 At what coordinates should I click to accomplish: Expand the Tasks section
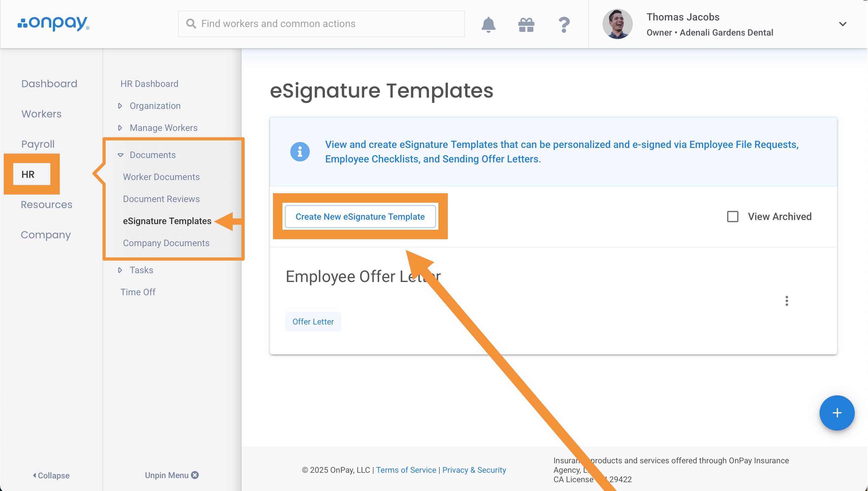tap(120, 270)
